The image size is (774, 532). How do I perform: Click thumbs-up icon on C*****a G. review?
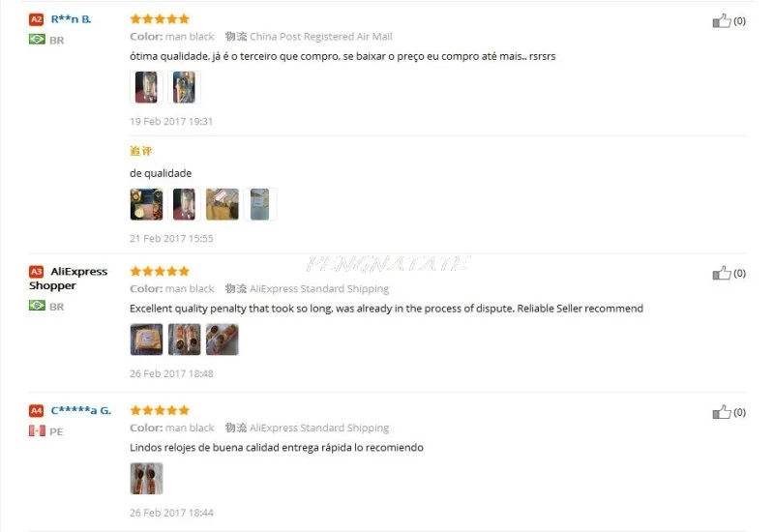pos(721,412)
